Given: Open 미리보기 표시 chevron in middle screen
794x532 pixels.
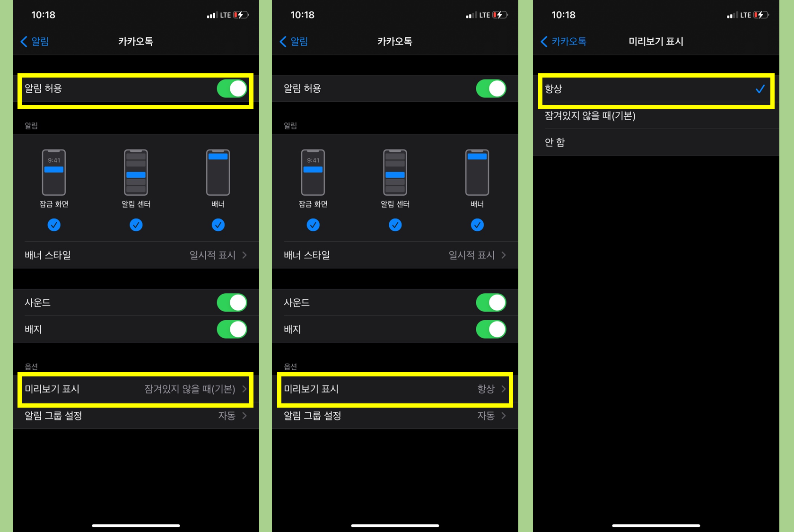Looking at the screenshot, I should click(x=504, y=389).
